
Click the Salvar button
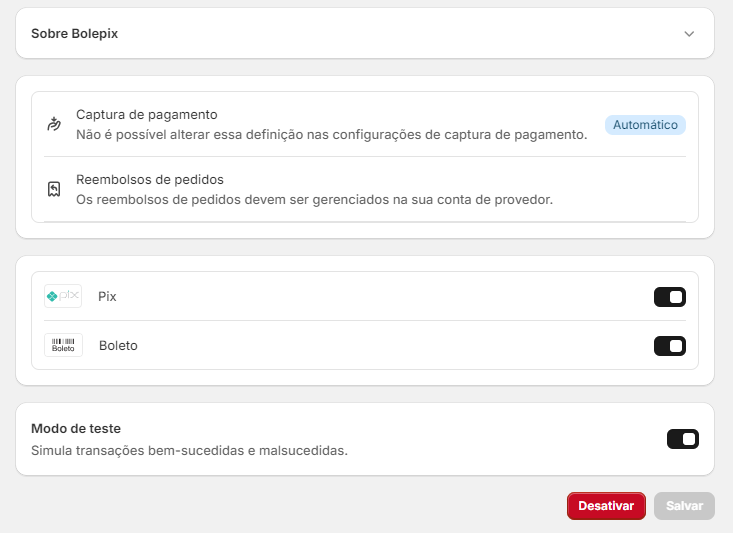pos(684,506)
